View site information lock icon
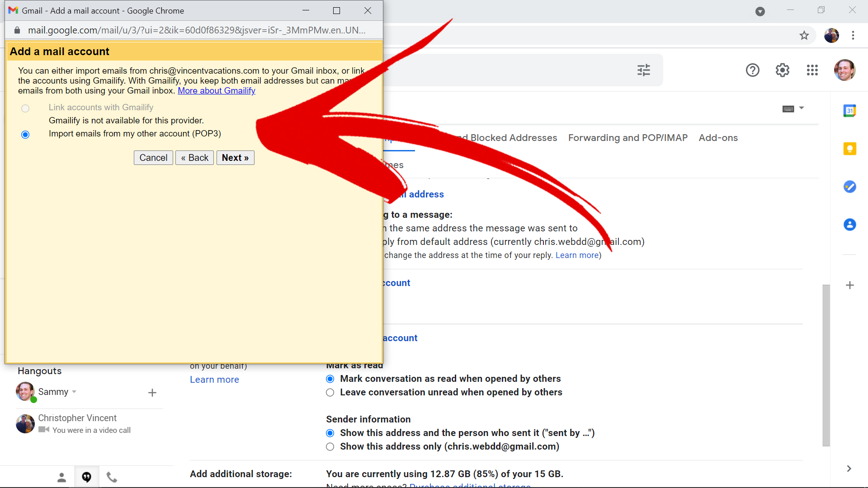Screen dimensions: 868x488 17,30
